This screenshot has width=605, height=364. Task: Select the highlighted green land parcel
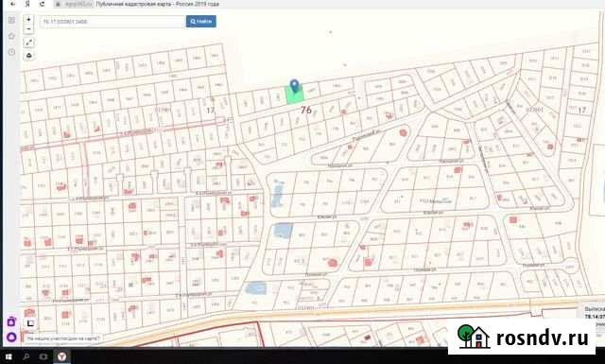[294, 95]
